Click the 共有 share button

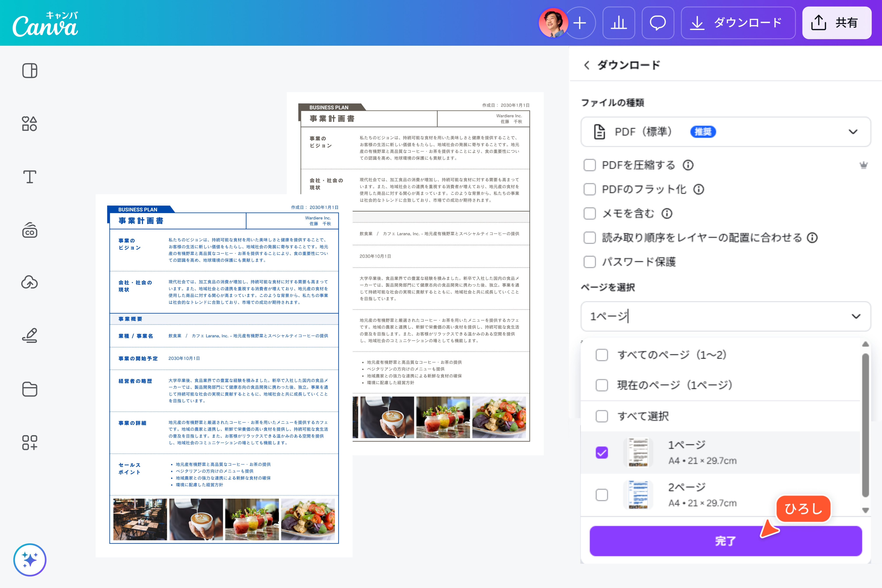tap(837, 23)
